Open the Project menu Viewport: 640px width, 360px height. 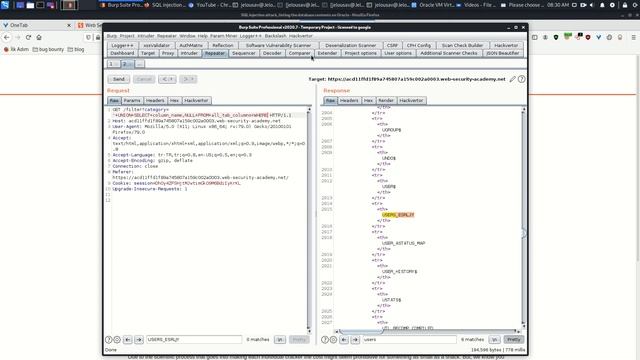click(x=127, y=36)
